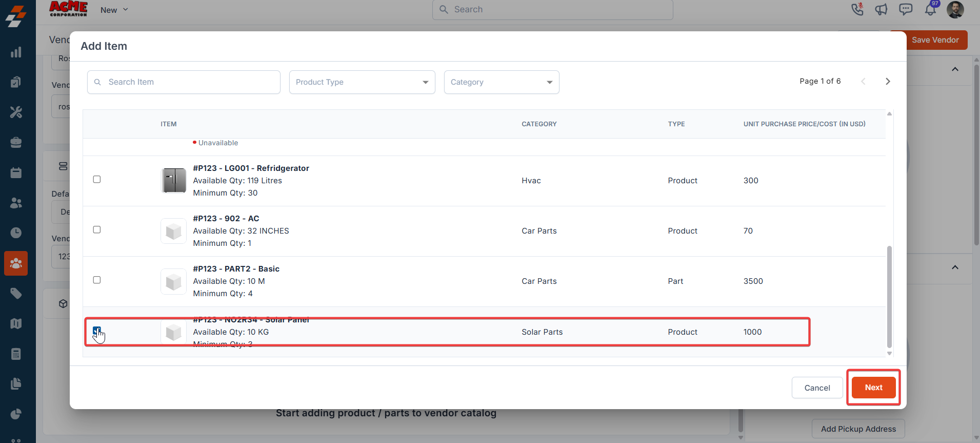Screen dimensions: 980x443
Task: Click the Next button
Action: pyautogui.click(x=874, y=388)
